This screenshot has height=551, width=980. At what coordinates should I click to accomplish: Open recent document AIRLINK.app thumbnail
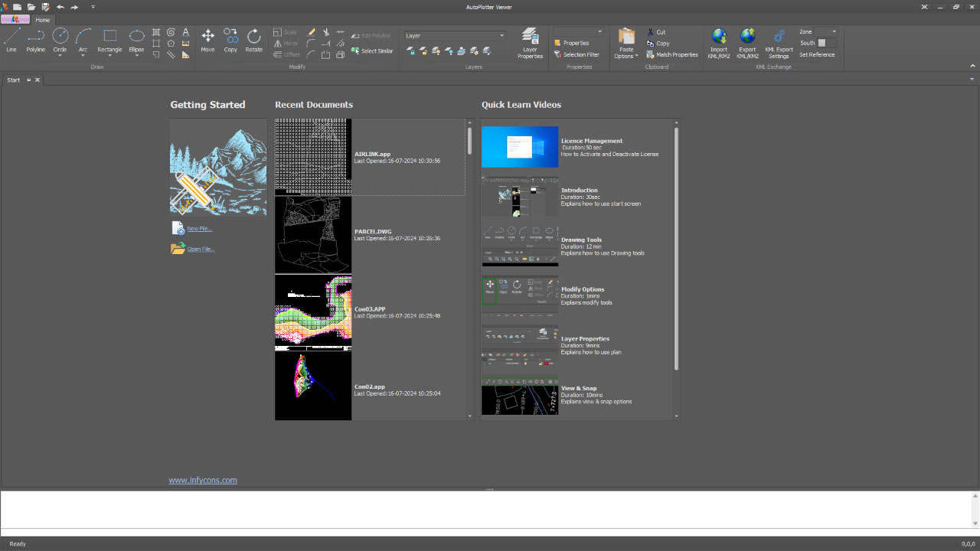[313, 157]
